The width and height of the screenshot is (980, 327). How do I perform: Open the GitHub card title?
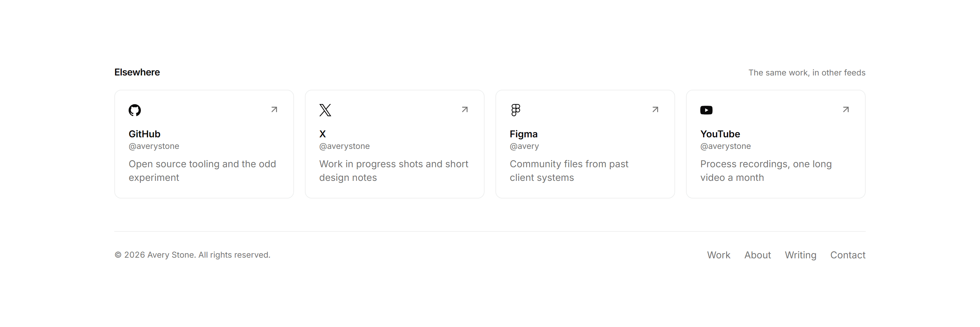(145, 134)
